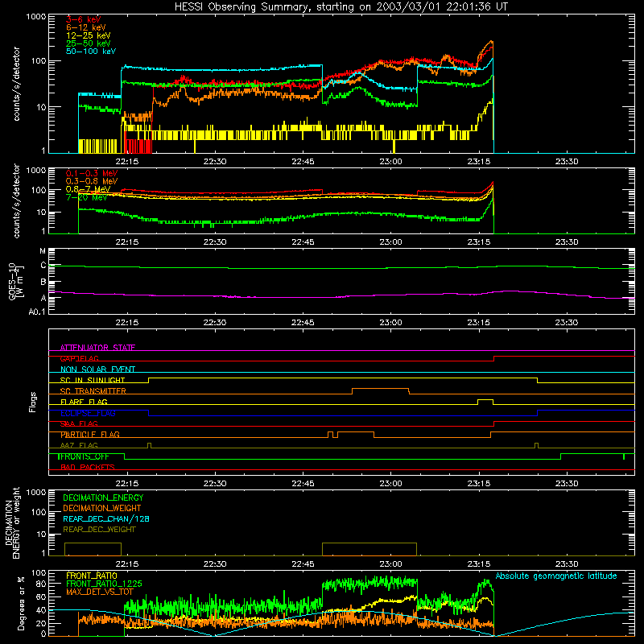Click the 23:00 tick under the MeV plot
644x644 pixels.
pyautogui.click(x=390, y=242)
